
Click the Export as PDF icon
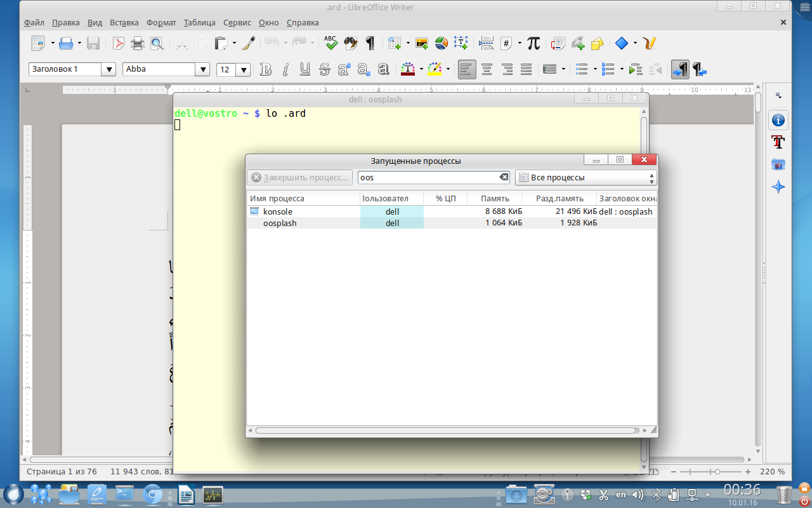119,43
